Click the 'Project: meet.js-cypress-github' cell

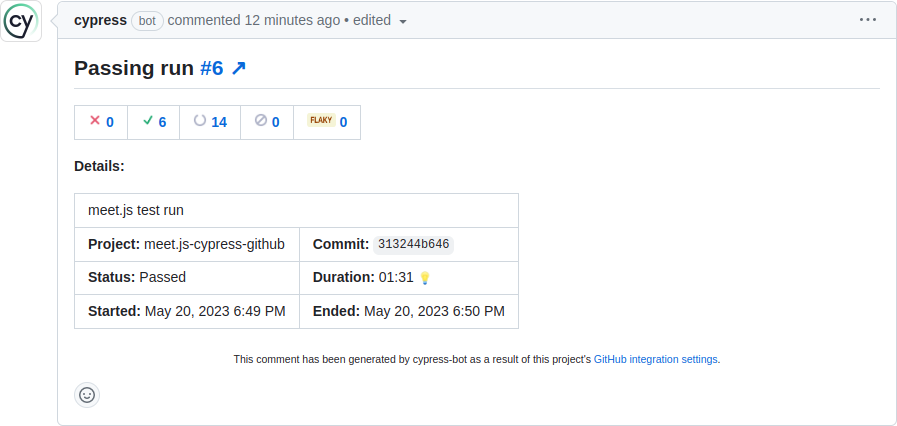click(x=187, y=245)
